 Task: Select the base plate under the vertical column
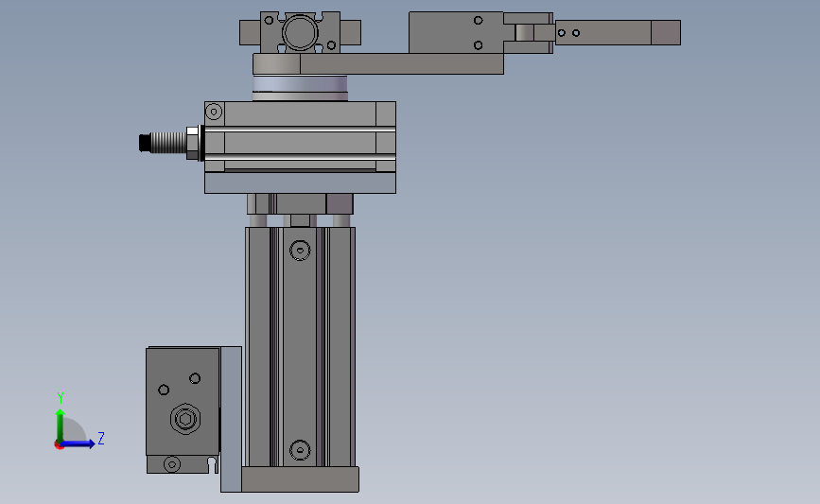(300, 479)
